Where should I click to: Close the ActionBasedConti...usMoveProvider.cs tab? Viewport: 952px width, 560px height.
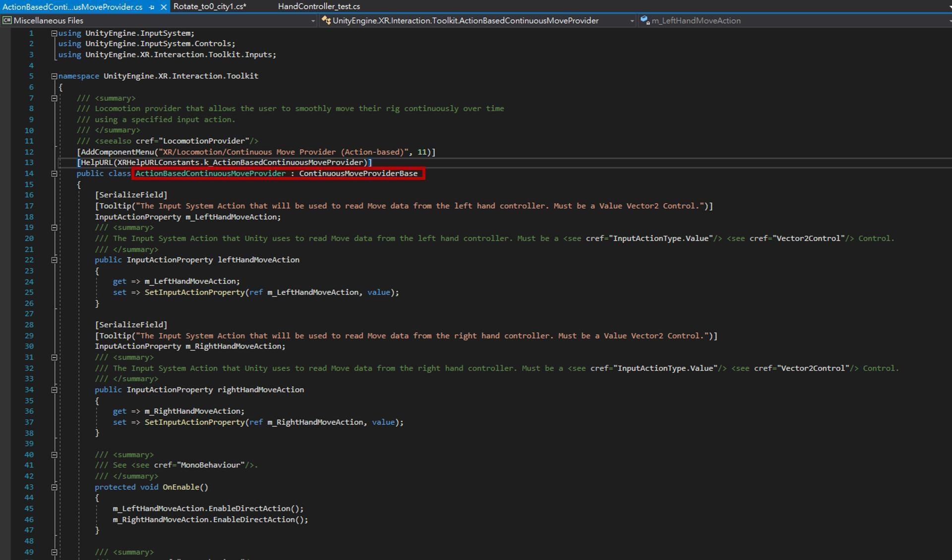[164, 7]
